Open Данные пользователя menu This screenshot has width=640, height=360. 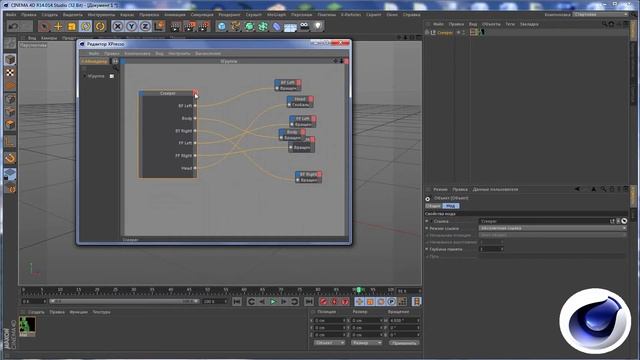tap(495, 189)
